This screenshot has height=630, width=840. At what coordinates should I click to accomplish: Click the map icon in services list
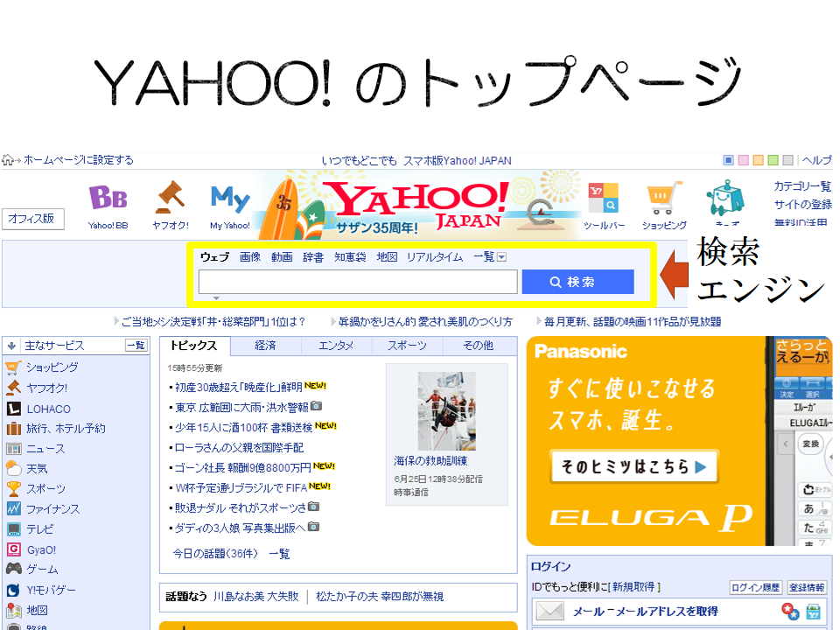[13, 610]
